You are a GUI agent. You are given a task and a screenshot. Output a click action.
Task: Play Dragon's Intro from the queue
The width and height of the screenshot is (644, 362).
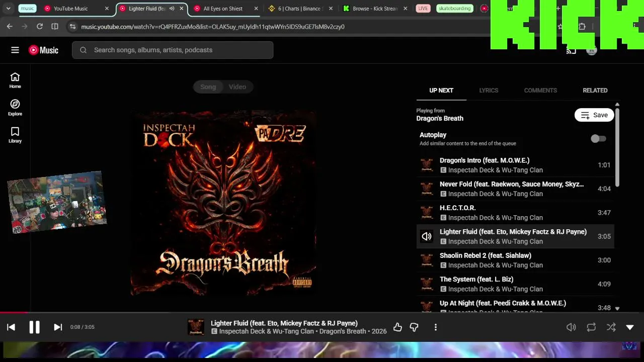pos(515,165)
